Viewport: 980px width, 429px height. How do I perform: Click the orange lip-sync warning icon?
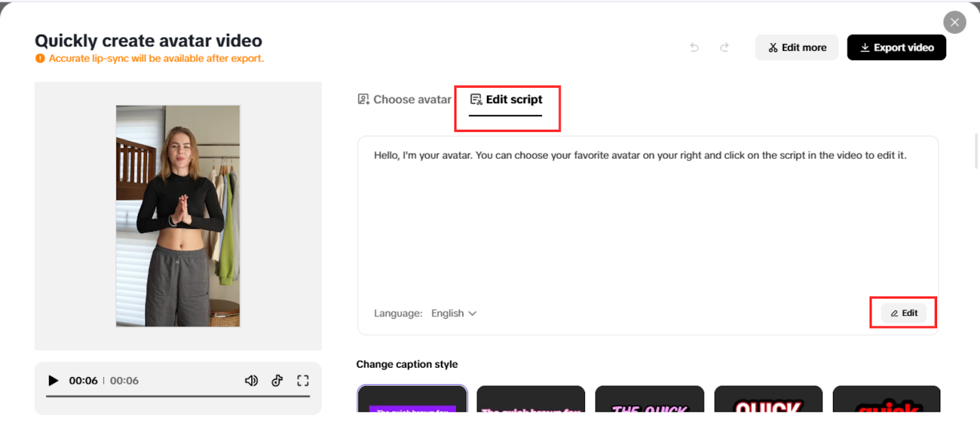coord(40,58)
